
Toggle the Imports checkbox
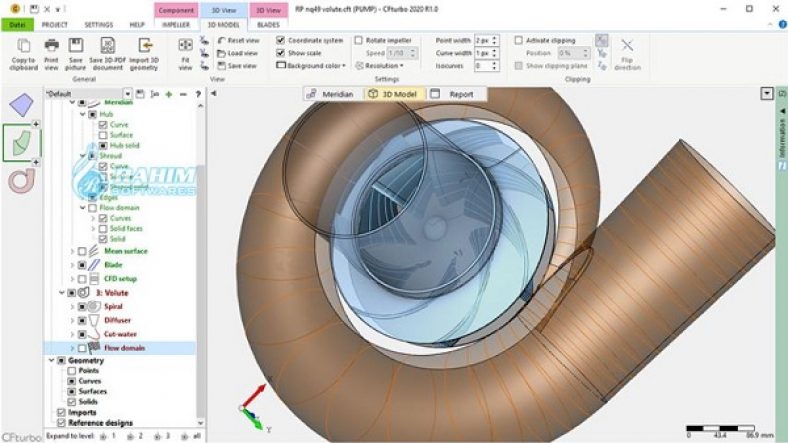click(x=61, y=412)
